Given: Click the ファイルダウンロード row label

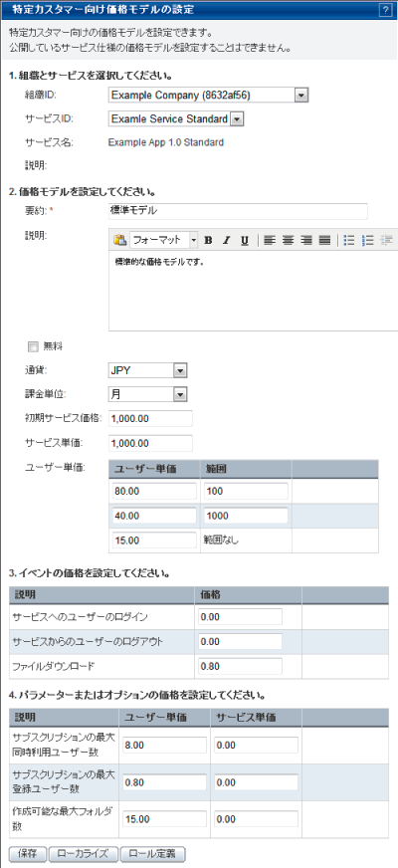Looking at the screenshot, I should (x=53, y=666).
